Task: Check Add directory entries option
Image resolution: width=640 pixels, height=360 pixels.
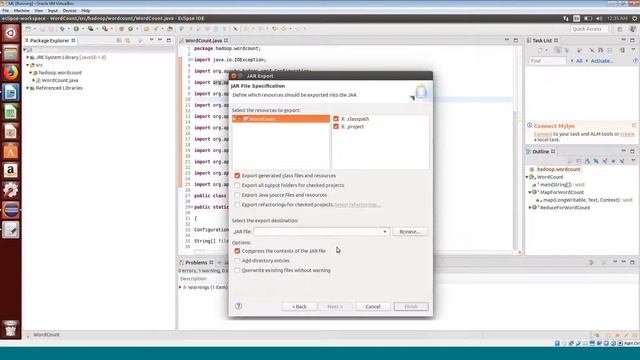Action: tap(237, 260)
